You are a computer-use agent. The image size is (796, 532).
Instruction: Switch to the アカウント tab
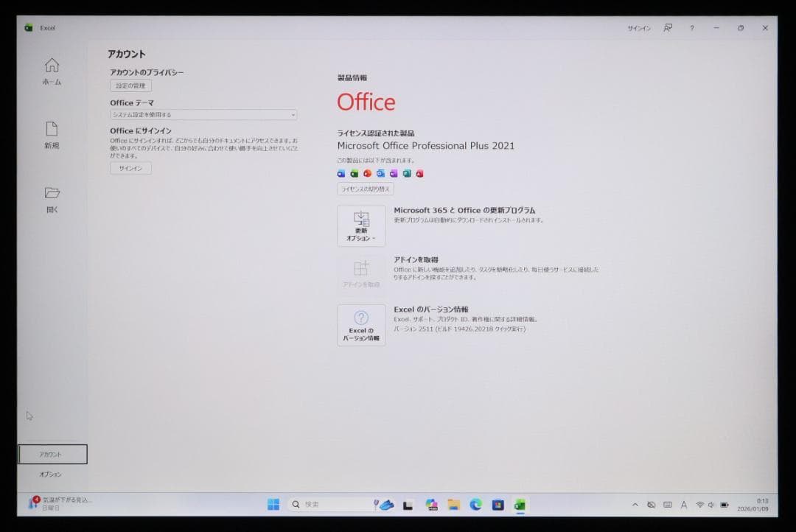coord(51,454)
